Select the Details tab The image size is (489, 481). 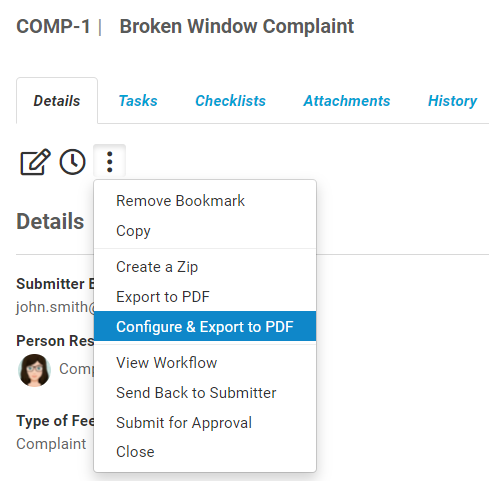[57, 101]
